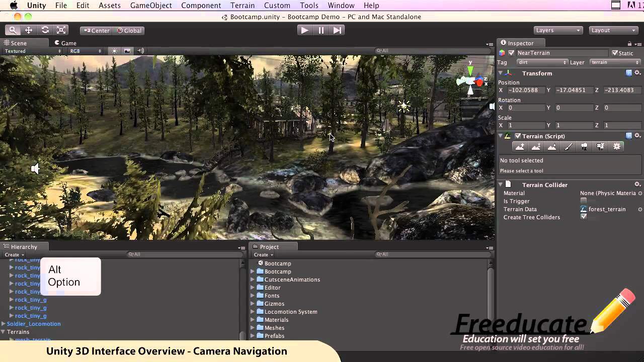
Task: Open the Assets menu
Action: (x=110, y=5)
